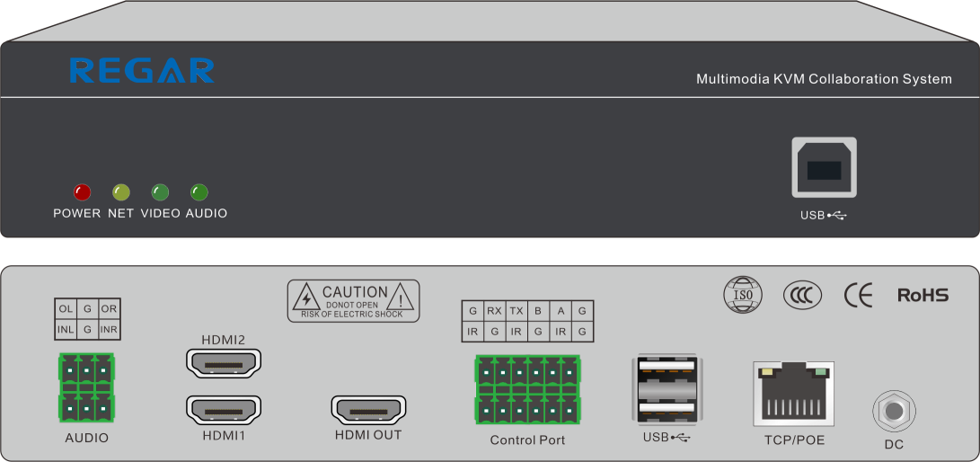This screenshot has width=980, height=462.
Task: Click the POWER label under the red LED
Action: click(x=77, y=213)
